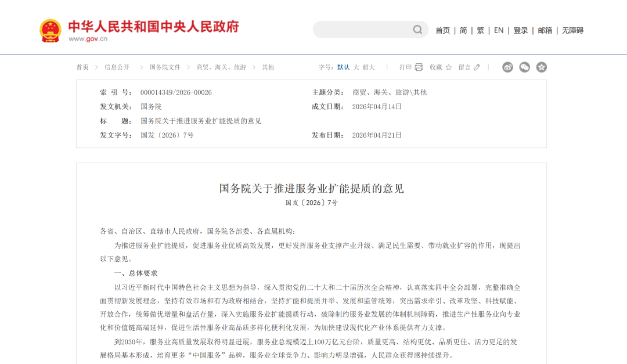Click the pencil icon next to 留言
627x364 pixels.
pos(477,67)
